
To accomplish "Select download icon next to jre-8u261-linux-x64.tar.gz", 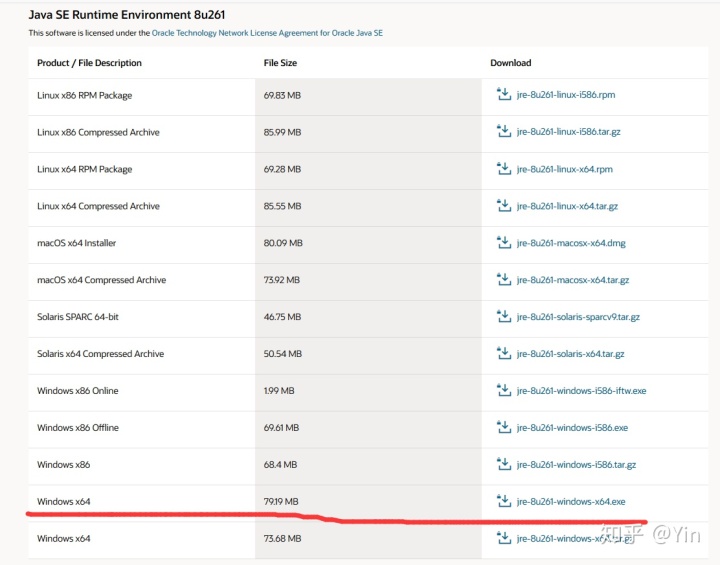I will coord(504,206).
